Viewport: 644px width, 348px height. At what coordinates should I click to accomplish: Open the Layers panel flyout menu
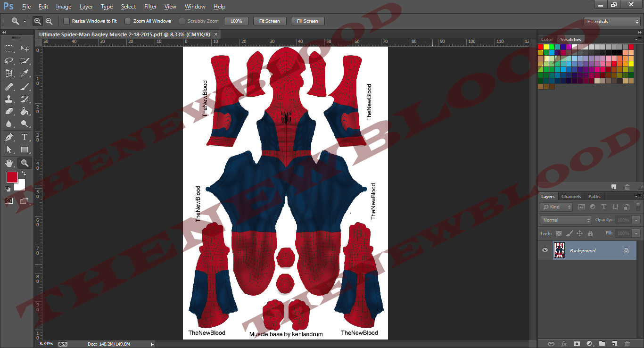(x=638, y=196)
